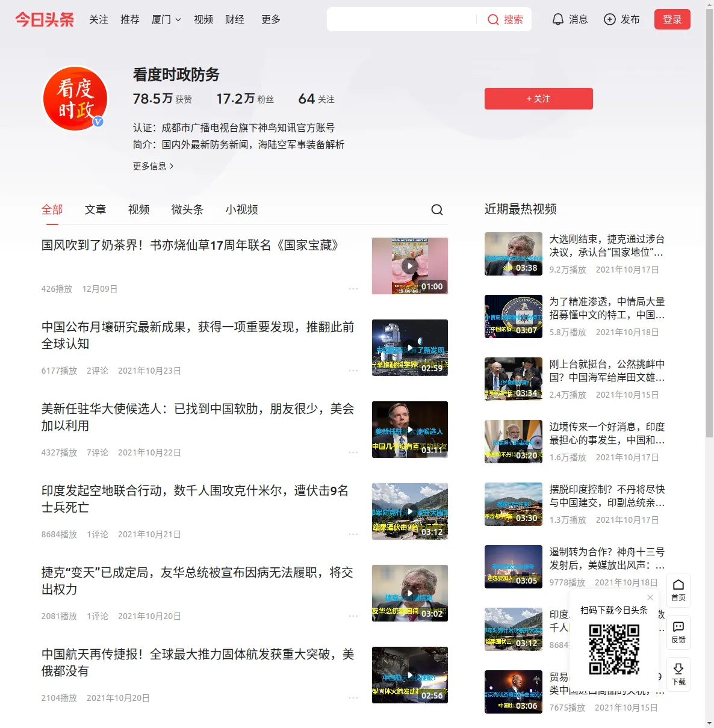The image size is (714, 728).
Task: Open hot video thumbnail lasting 03:34
Action: pos(514,379)
